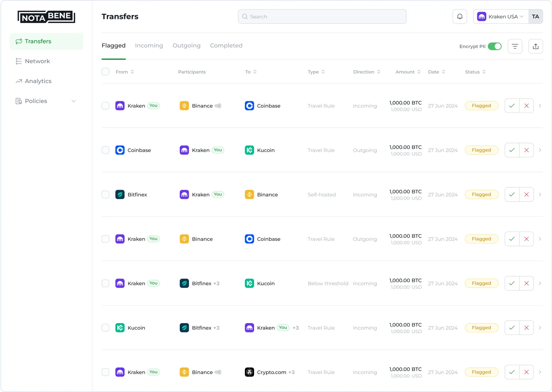This screenshot has height=392, width=552.
Task: Click the Self-hosted type cell
Action: [x=322, y=194]
